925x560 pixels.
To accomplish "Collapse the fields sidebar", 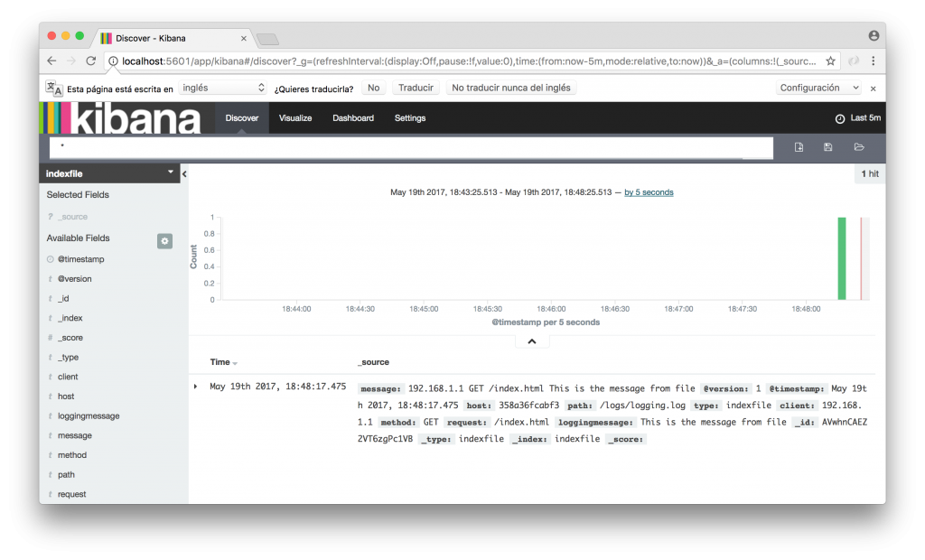I will pos(184,173).
